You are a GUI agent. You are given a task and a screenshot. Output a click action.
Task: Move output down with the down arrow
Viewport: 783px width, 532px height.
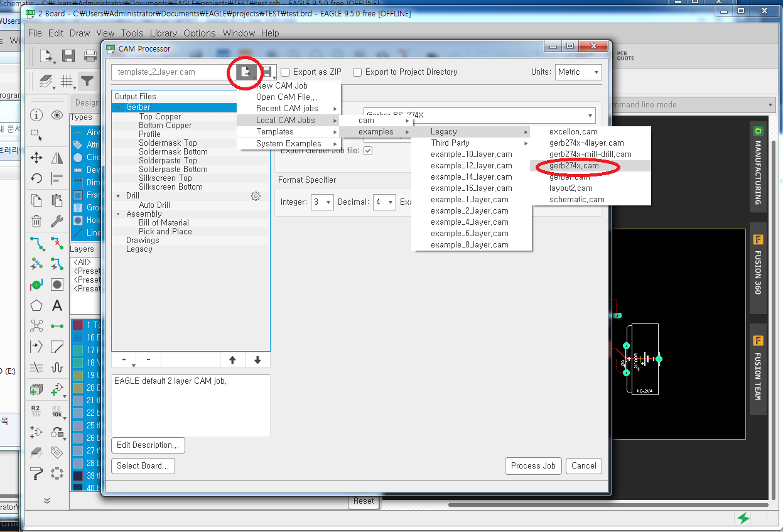257,360
